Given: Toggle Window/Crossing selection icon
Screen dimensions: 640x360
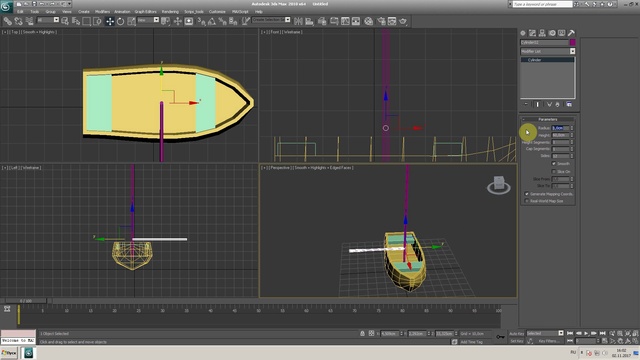Looking at the screenshot, I should click(x=97, y=21).
